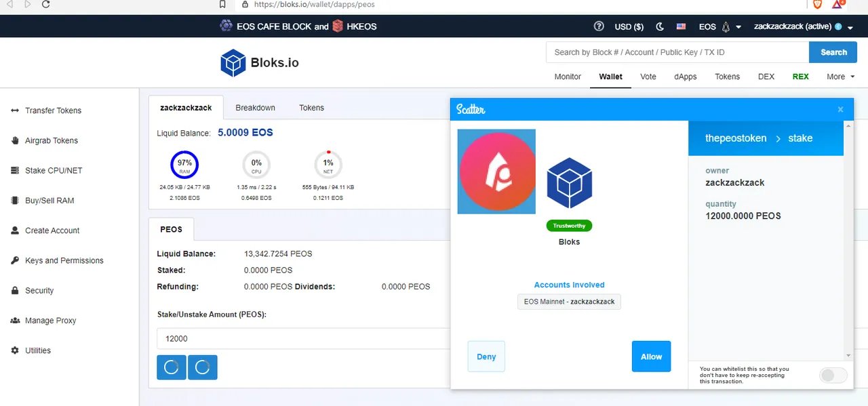Click the EOS chain logo icon
This screenshot has height=406, width=868.
(x=725, y=26)
